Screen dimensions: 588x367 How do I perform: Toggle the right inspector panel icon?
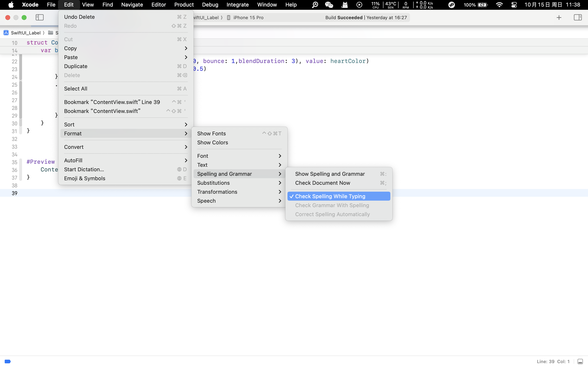578,18
